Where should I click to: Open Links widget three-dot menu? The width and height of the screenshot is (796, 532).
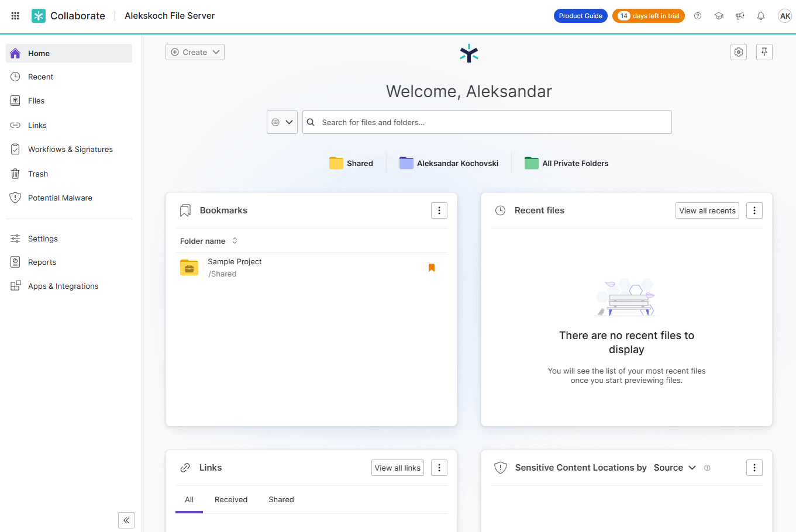point(439,468)
